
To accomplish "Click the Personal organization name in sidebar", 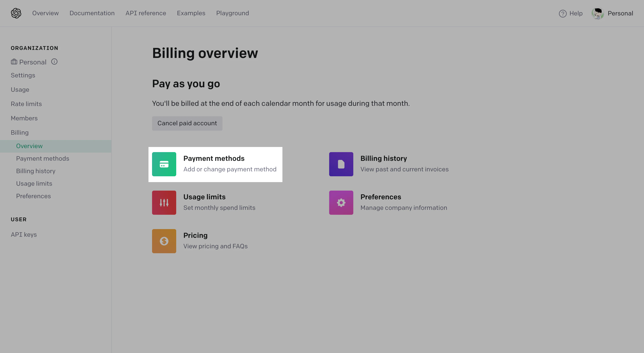I will [33, 62].
